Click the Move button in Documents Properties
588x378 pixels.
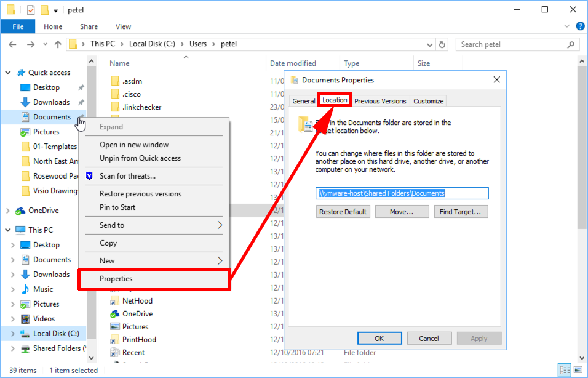(x=402, y=211)
